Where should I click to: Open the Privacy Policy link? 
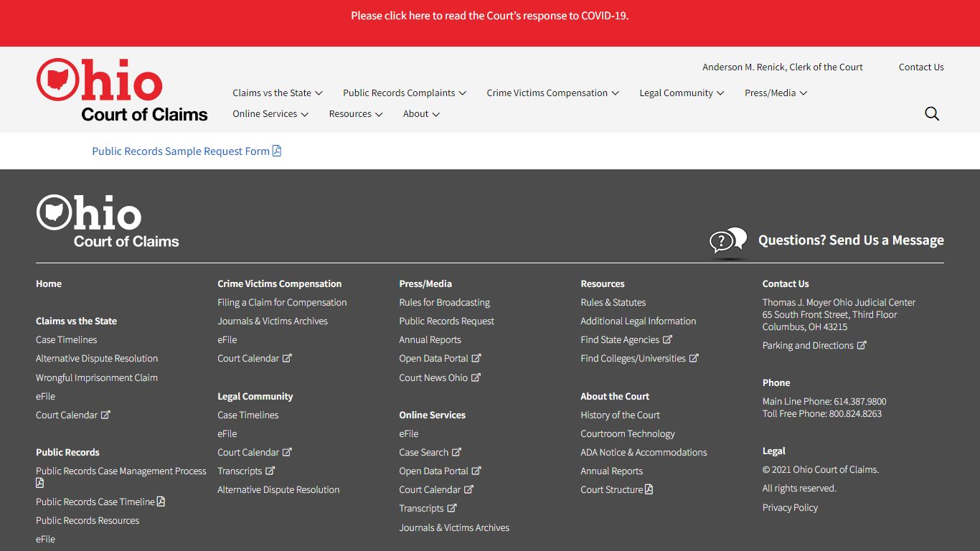point(790,507)
